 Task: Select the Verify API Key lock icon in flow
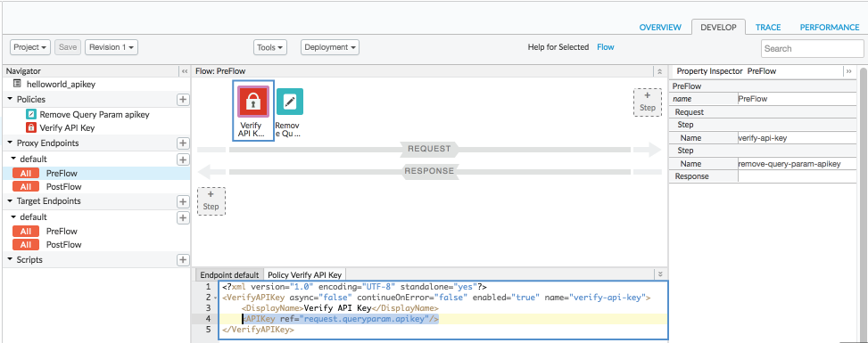(253, 102)
